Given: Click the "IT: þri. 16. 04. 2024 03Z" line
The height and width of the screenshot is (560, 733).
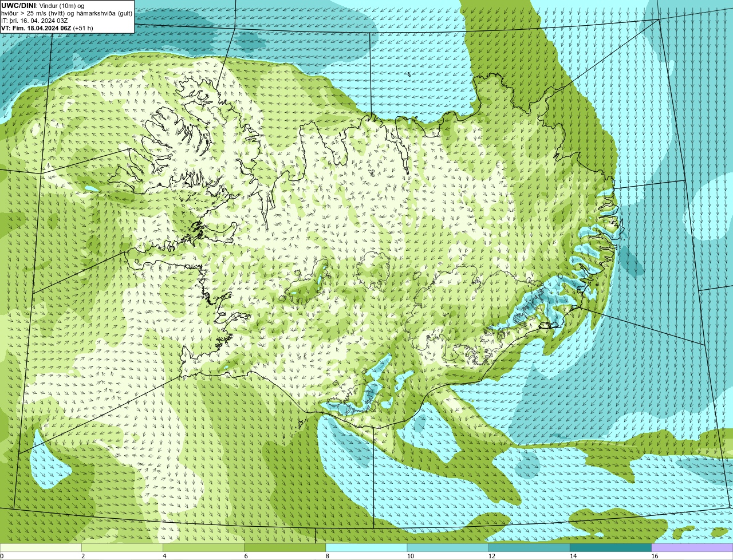Looking at the screenshot, I should (34, 21).
